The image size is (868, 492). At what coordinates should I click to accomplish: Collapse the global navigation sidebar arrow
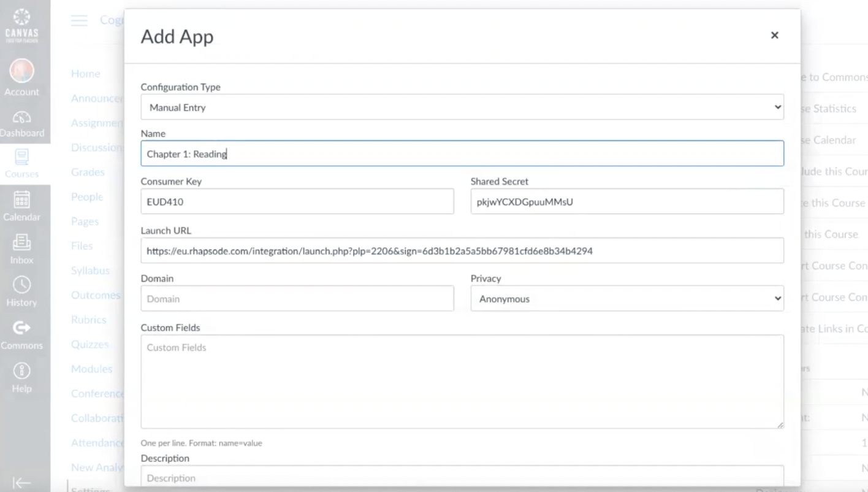click(x=21, y=483)
